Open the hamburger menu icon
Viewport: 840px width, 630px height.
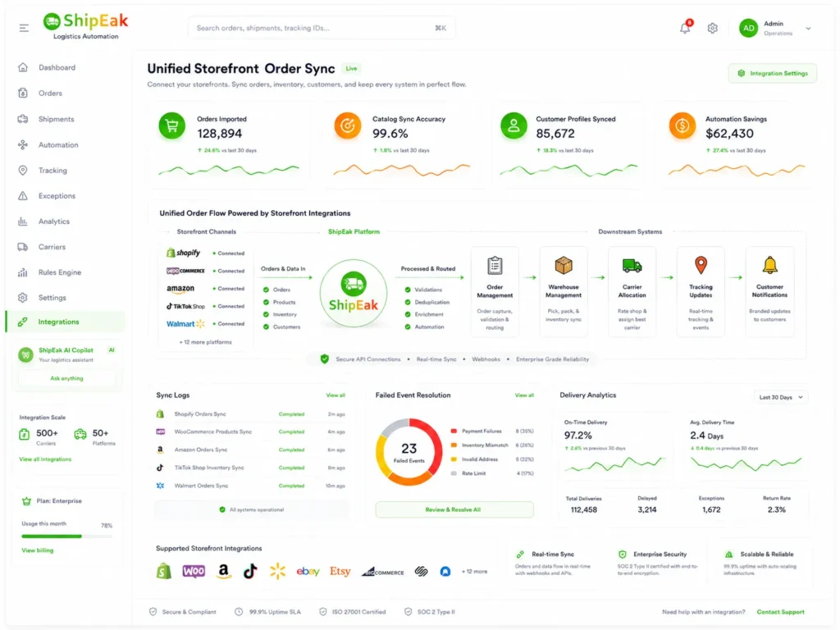click(24, 28)
